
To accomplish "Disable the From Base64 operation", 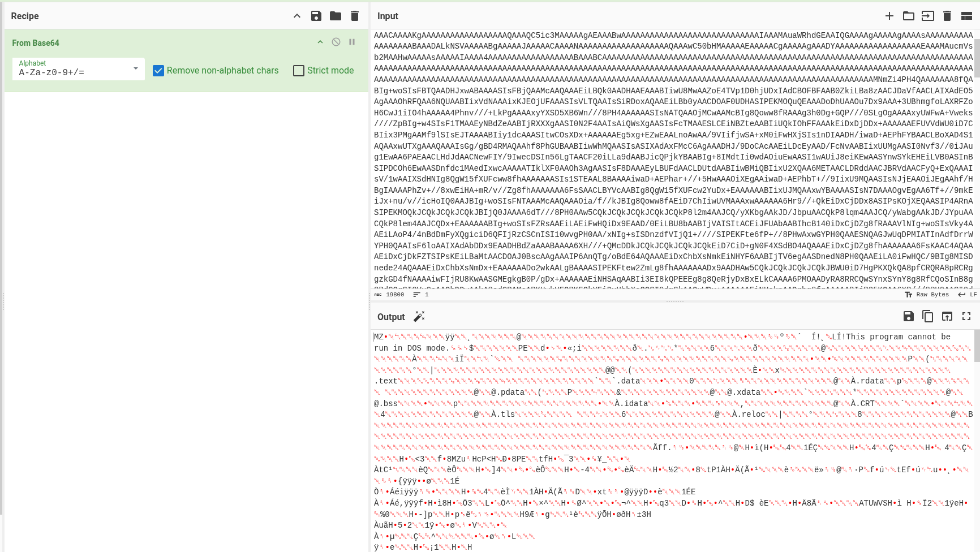I will (336, 42).
